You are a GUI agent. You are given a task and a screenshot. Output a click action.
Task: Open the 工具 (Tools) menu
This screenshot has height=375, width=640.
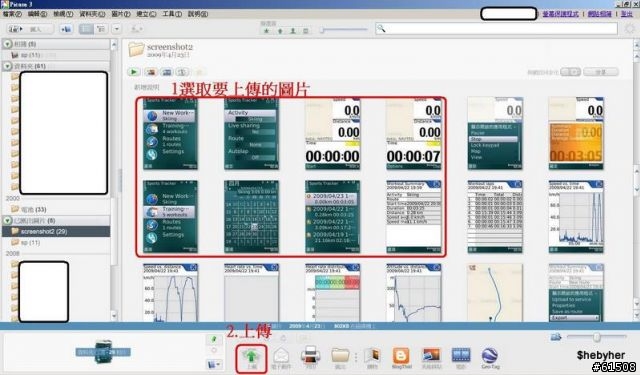coord(172,14)
